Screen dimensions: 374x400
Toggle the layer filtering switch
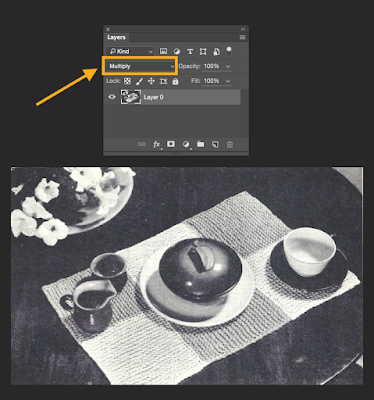[229, 51]
